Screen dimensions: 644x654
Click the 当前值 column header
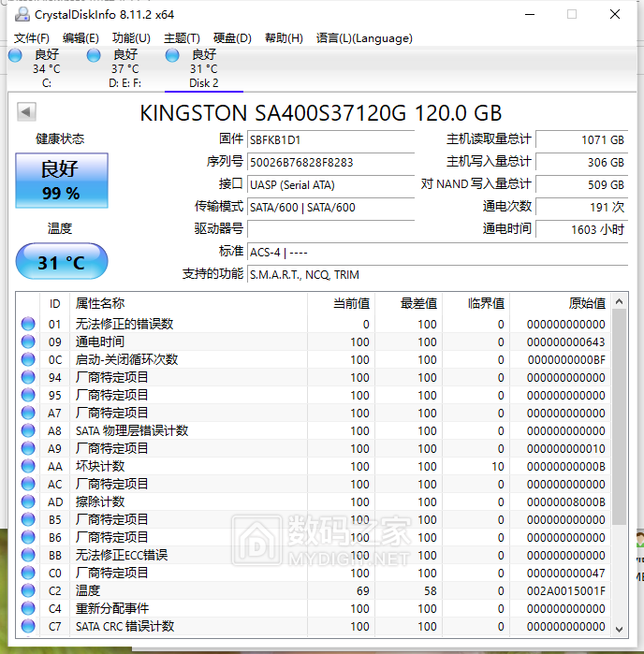pos(341,303)
